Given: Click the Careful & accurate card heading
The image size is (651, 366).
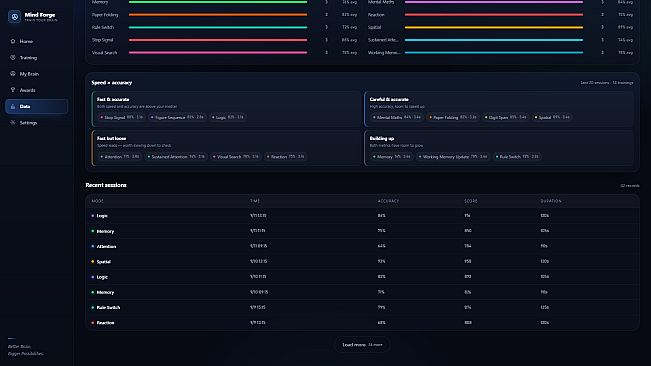Looking at the screenshot, I should point(389,100).
